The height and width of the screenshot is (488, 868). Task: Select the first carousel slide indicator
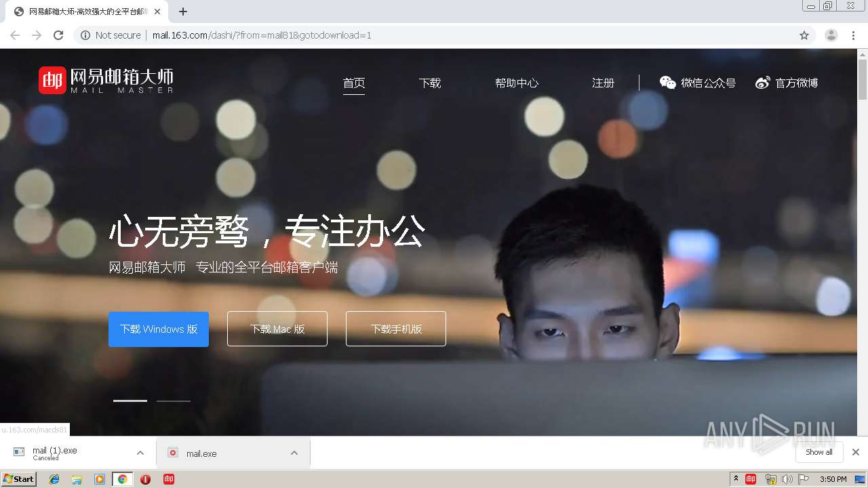tap(130, 401)
